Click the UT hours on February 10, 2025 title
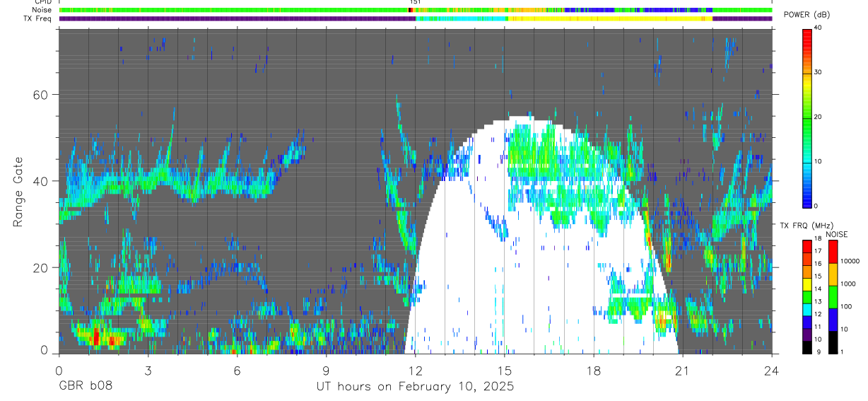Screen dimensions: 868x401 pos(415,386)
